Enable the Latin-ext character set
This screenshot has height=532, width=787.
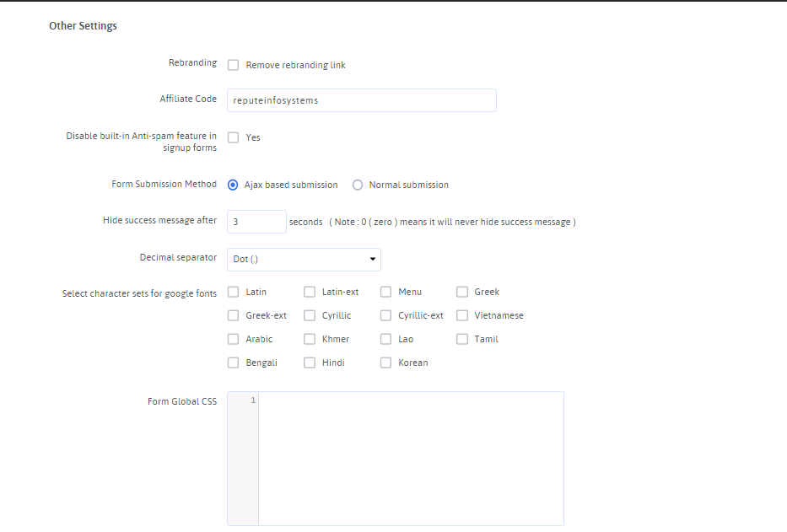[310, 292]
